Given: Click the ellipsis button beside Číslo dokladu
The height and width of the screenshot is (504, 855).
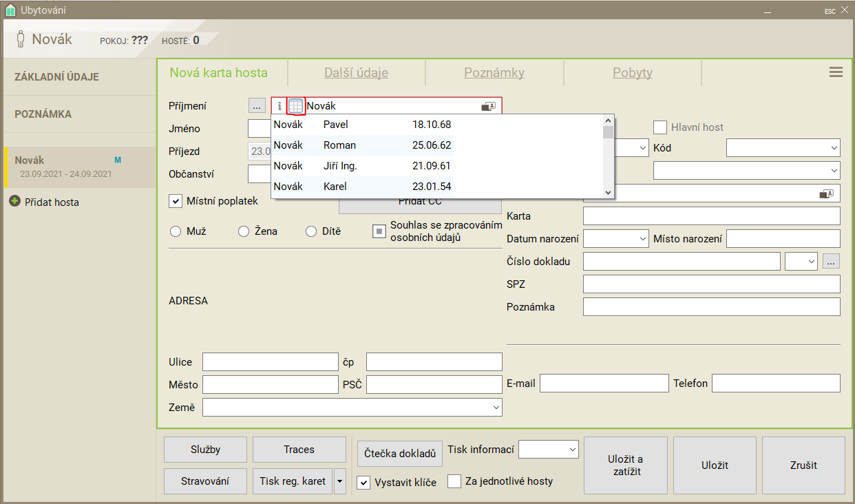Looking at the screenshot, I should tap(832, 262).
